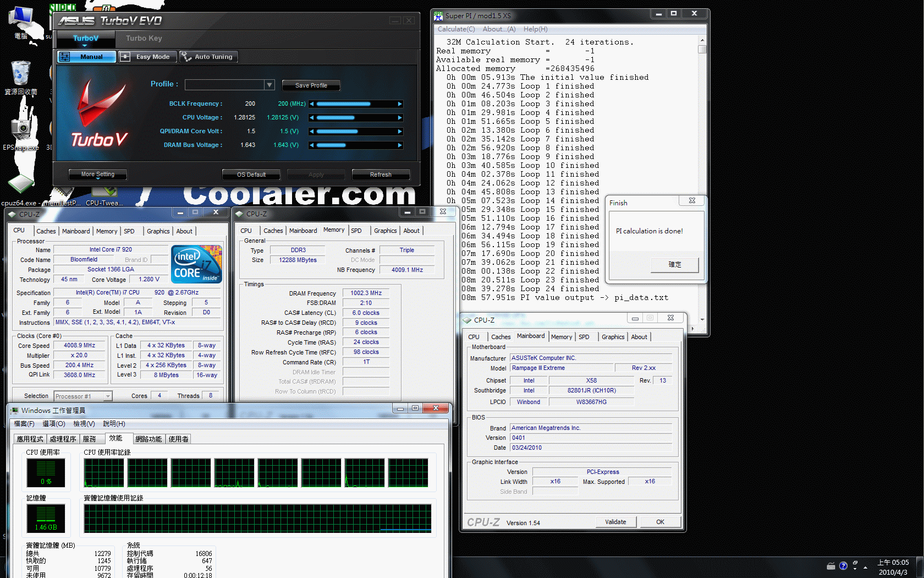Screen dimensions: 924x578
Task: Click Validate button in CPU-Z
Action: pos(615,522)
